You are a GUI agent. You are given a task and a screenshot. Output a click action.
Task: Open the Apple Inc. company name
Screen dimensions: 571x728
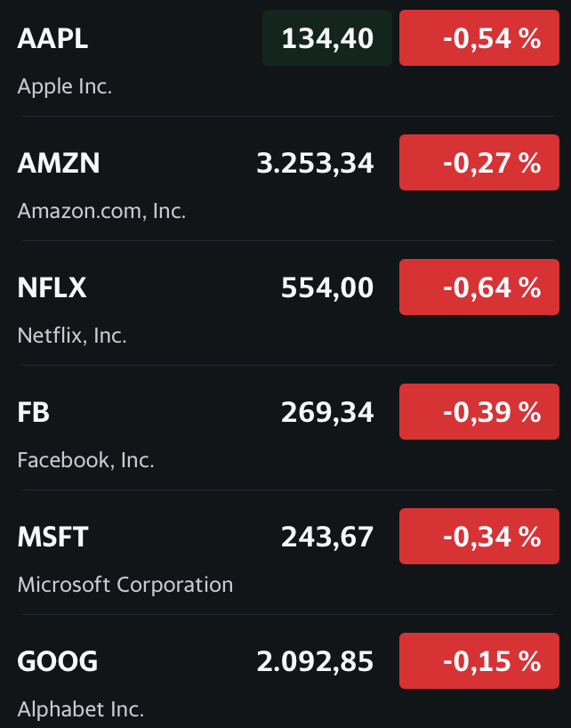pos(65,87)
